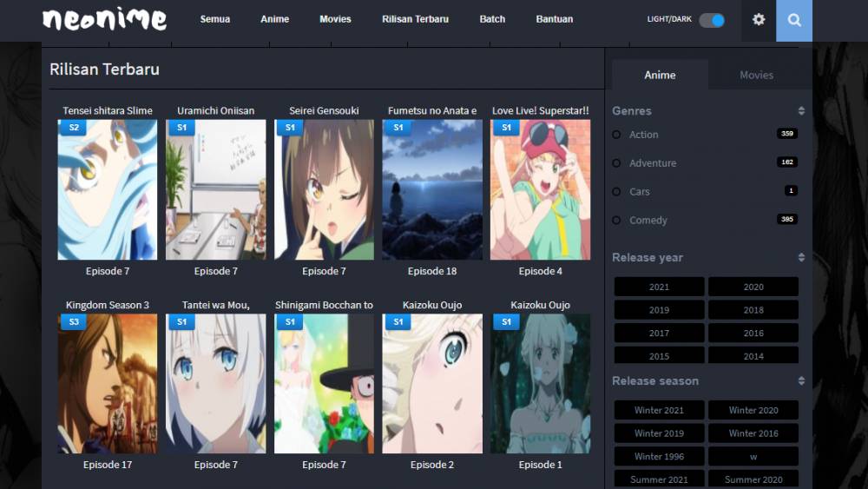Screen dimensions: 868x489
Task: Open Shinigami Bocchan to thumbnail
Action: click(x=324, y=384)
